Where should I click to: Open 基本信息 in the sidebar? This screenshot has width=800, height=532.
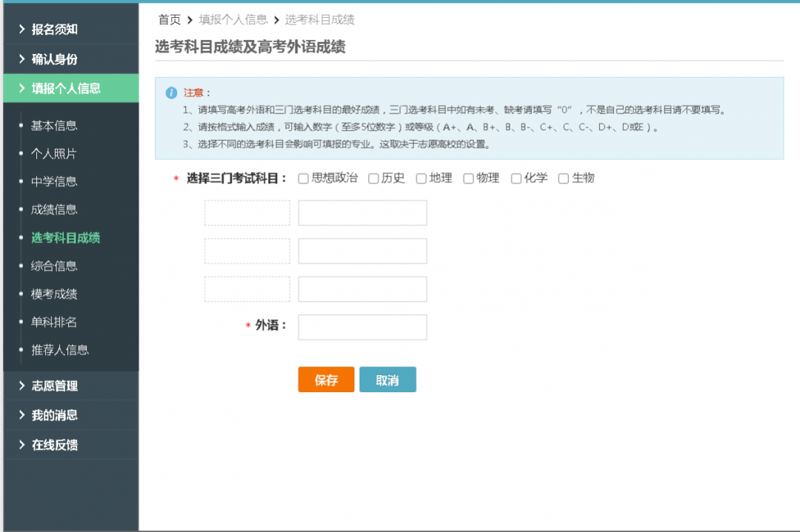(x=54, y=126)
